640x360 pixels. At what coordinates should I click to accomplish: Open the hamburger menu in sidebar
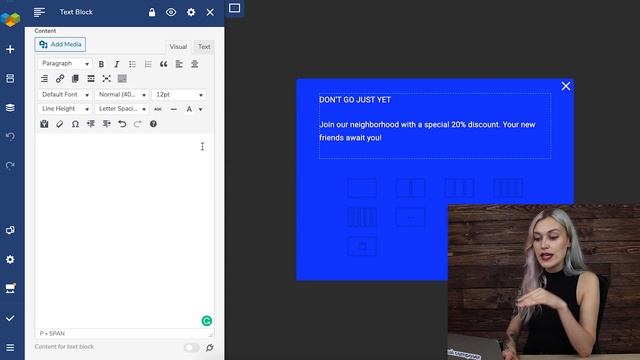coord(10,347)
